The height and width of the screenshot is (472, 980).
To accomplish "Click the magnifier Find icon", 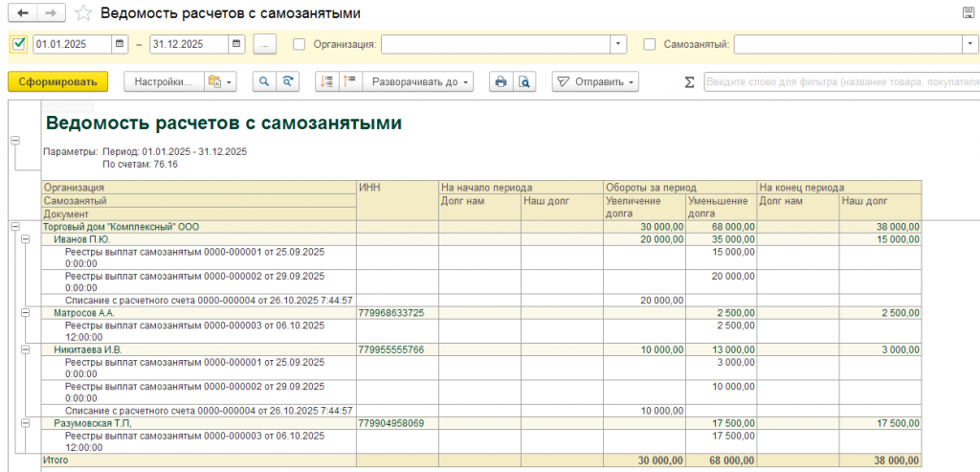I will [x=264, y=81].
